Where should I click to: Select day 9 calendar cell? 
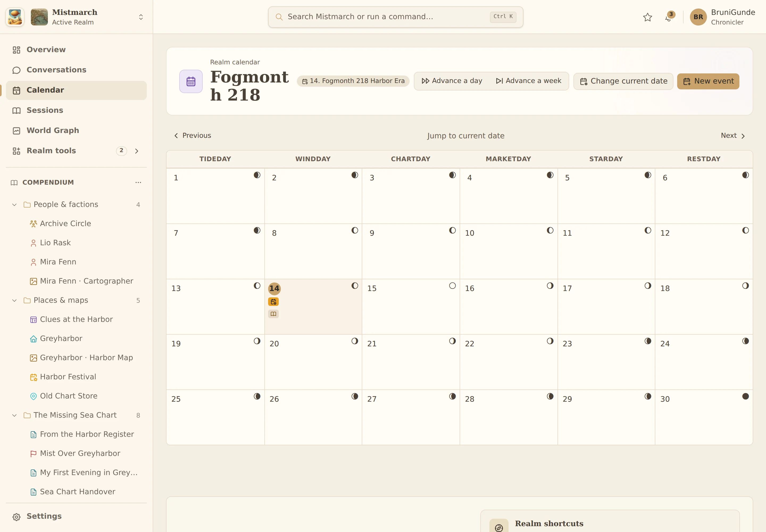(411, 251)
